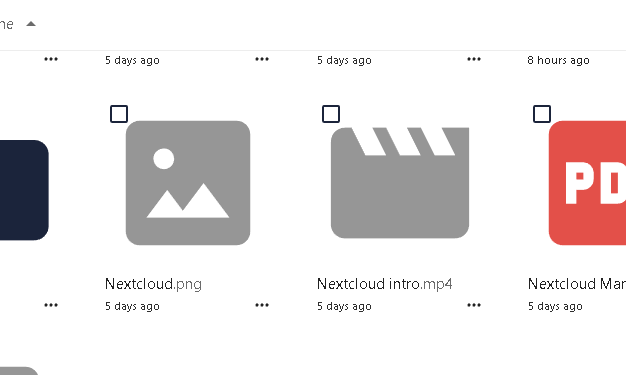Tick the checkbox for Nextcloud intro.mp4
Image resolution: width=626 pixels, height=375 pixels.
331,114
